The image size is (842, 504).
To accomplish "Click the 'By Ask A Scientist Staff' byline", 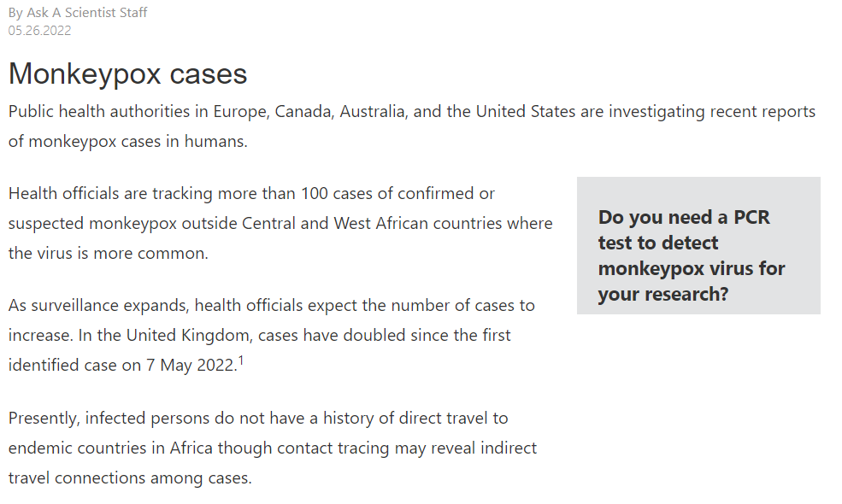I will coord(78,13).
